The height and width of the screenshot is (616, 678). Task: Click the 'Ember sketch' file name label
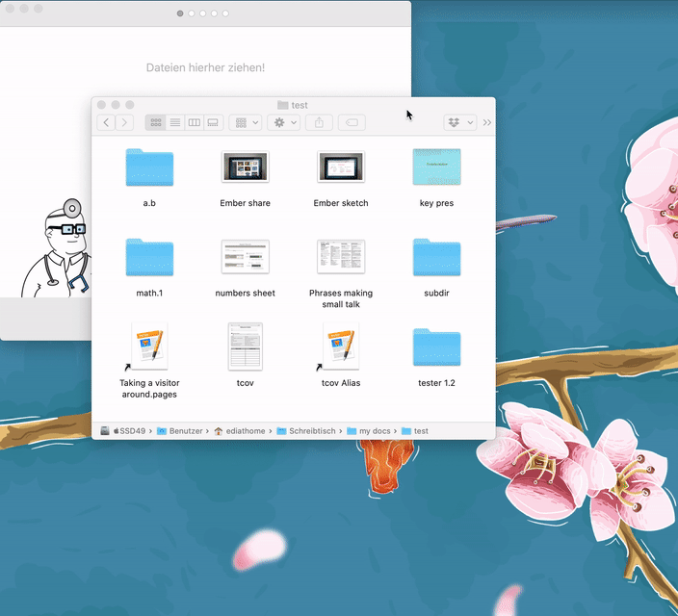(x=341, y=203)
